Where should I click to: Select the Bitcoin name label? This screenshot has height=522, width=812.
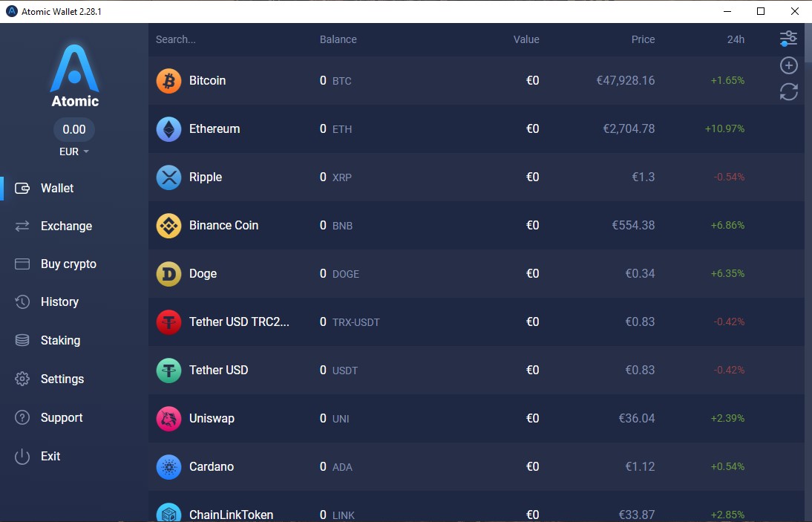click(207, 81)
